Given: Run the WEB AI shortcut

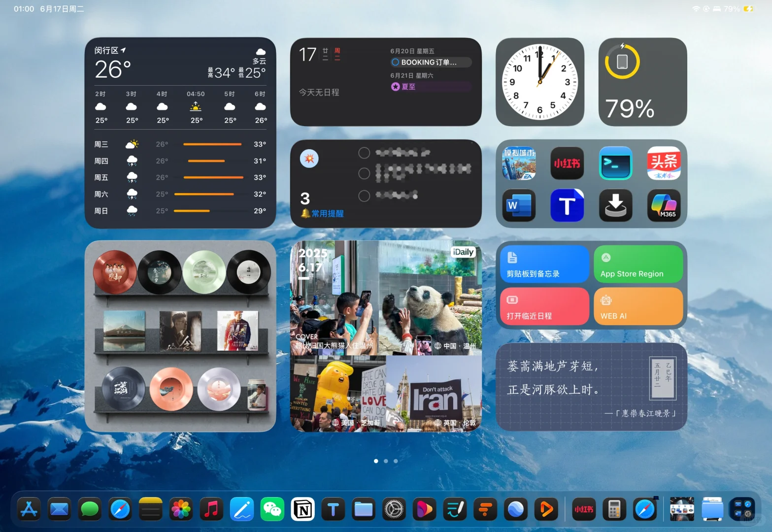Looking at the screenshot, I should click(x=638, y=306).
